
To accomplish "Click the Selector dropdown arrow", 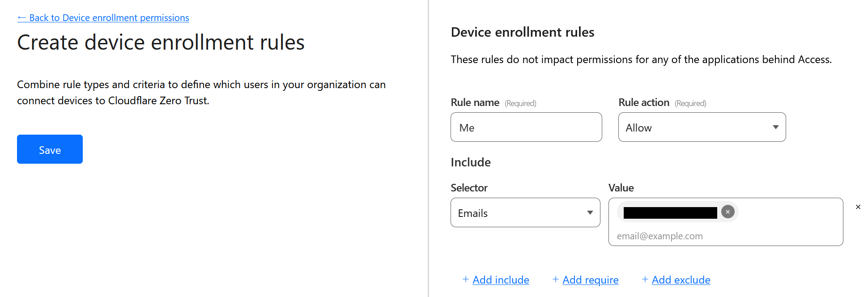I will tap(590, 213).
